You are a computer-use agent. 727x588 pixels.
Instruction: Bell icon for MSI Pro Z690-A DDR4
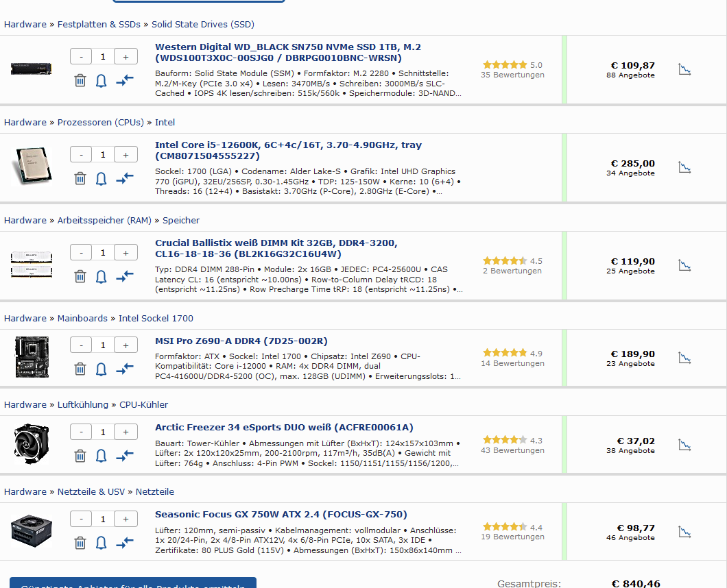[101, 369]
